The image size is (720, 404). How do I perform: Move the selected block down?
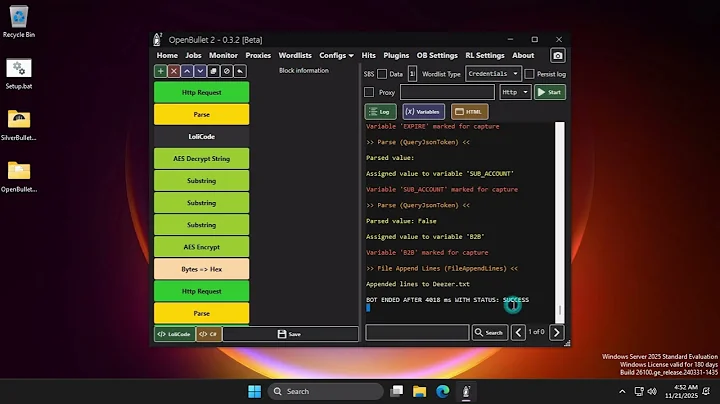tap(200, 71)
